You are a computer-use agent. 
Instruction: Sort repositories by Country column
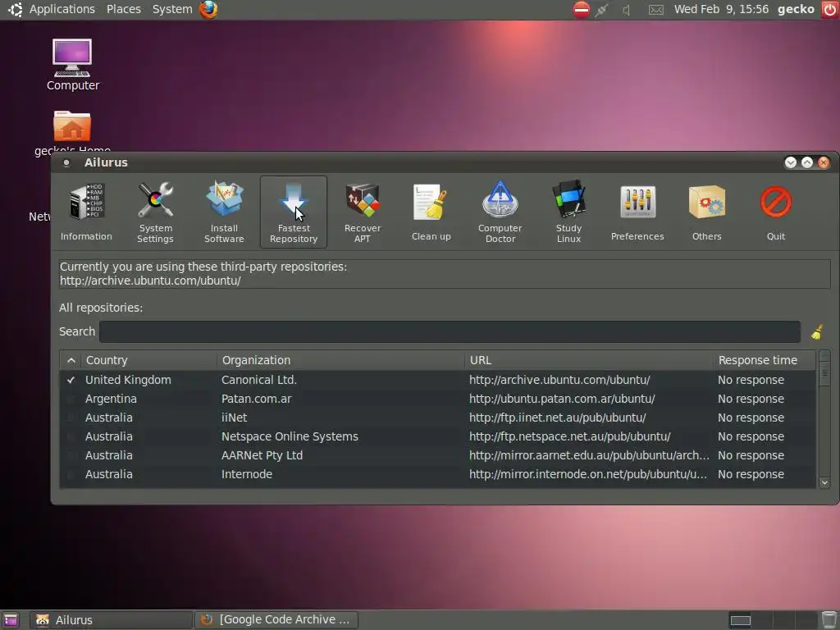click(x=149, y=361)
